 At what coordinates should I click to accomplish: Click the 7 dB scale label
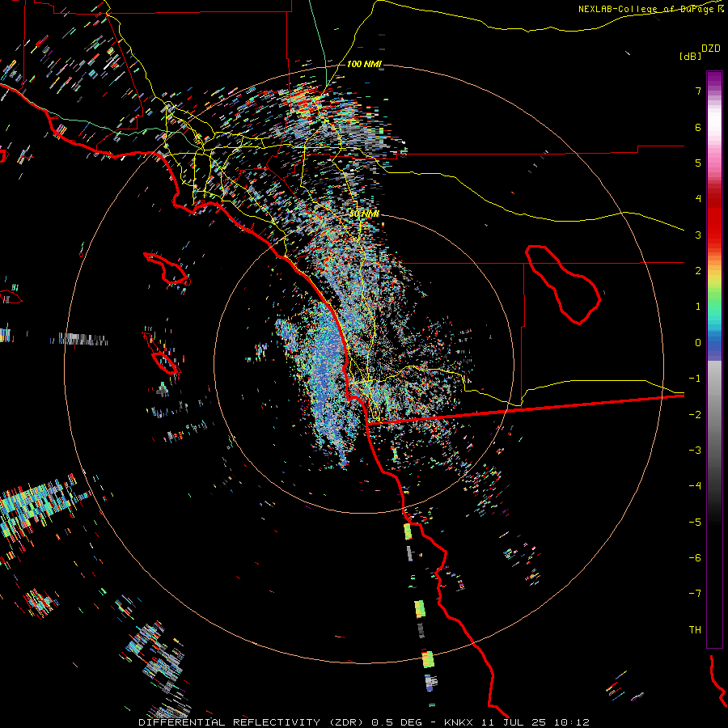pyautogui.click(x=698, y=91)
